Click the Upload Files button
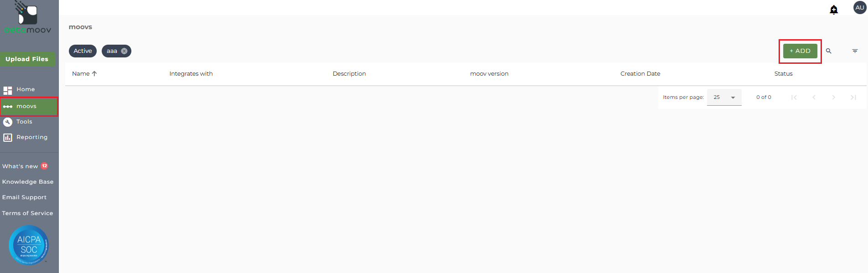 coord(27,59)
